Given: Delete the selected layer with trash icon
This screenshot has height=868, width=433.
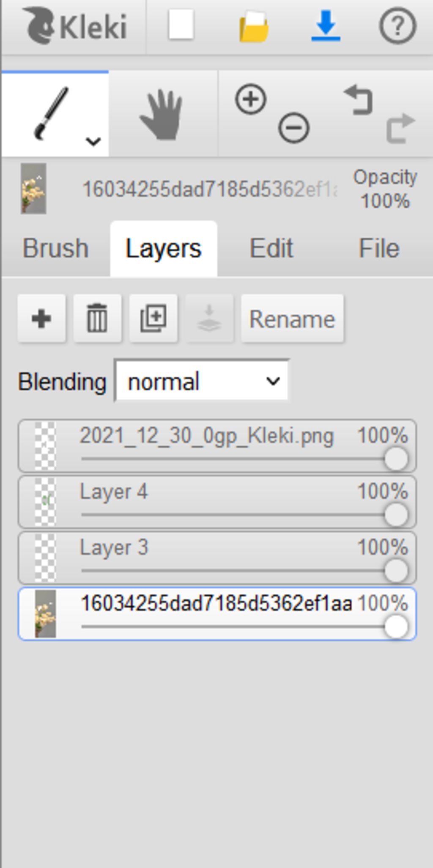Looking at the screenshot, I should click(x=97, y=318).
